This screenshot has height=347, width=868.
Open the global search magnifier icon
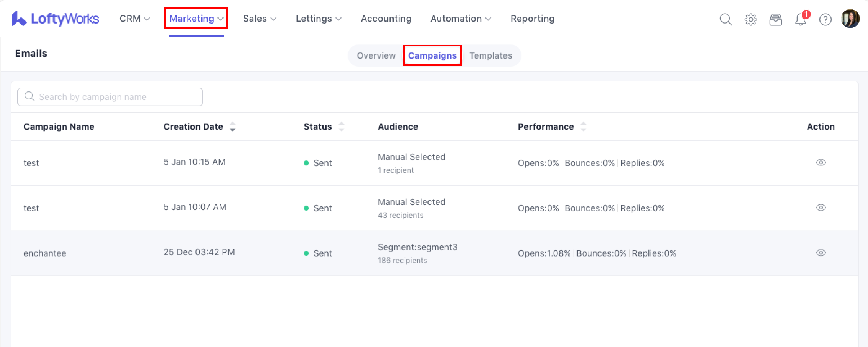(x=726, y=20)
